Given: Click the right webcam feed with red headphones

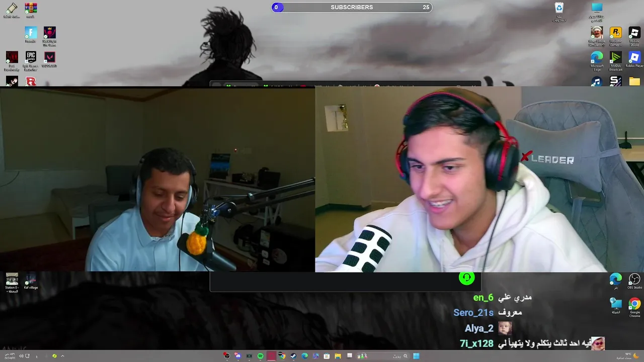Looking at the screenshot, I should pyautogui.click(x=479, y=179).
